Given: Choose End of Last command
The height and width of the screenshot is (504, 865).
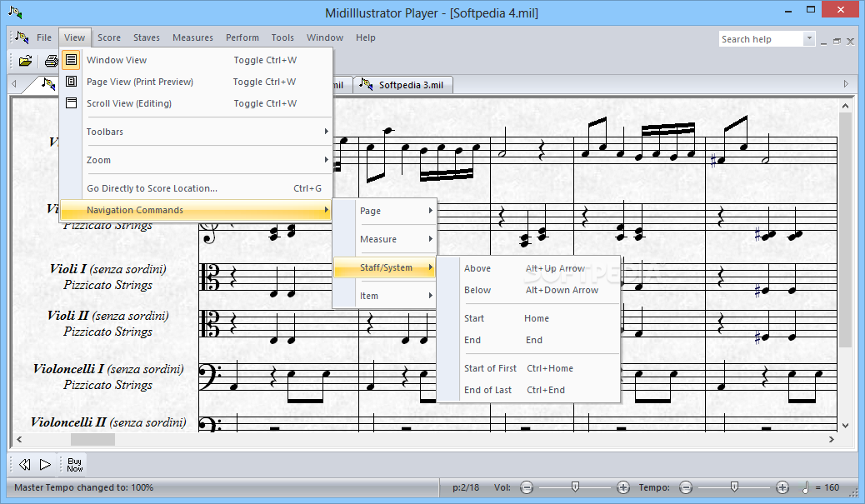Looking at the screenshot, I should click(x=529, y=390).
